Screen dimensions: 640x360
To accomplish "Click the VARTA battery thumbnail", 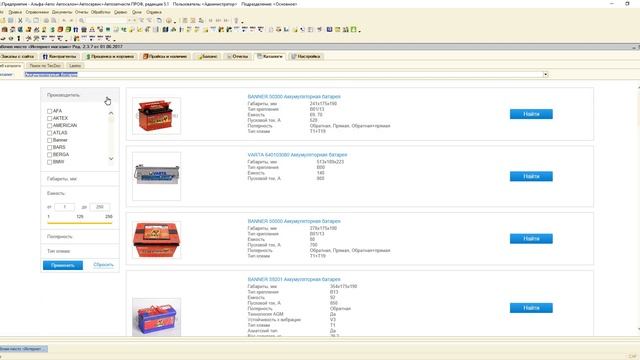I will point(156,176).
